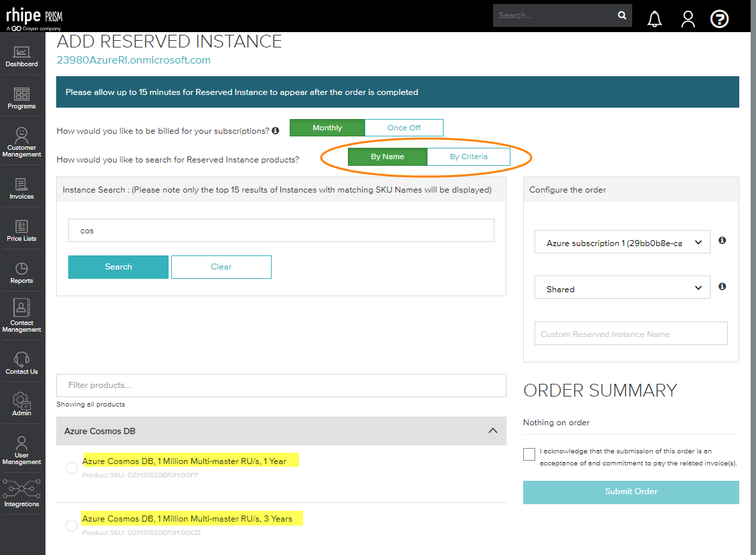Open the Shared scope dropdown
The width and height of the screenshot is (756, 555).
point(622,287)
